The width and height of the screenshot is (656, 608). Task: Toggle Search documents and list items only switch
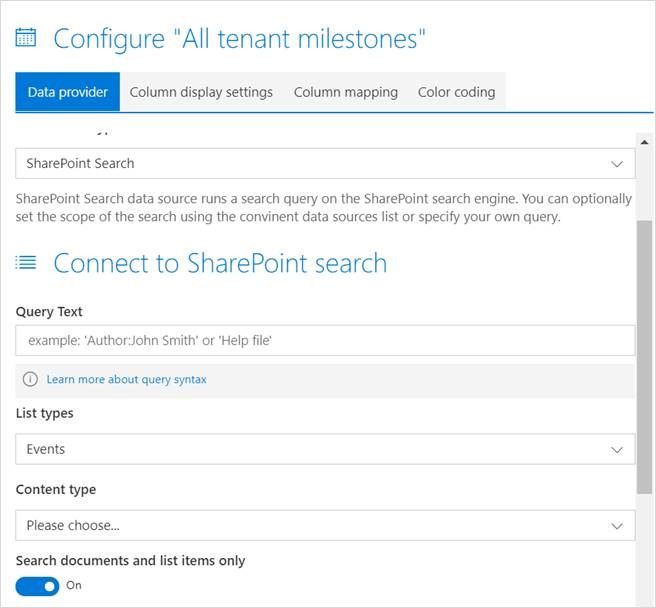pos(37,586)
